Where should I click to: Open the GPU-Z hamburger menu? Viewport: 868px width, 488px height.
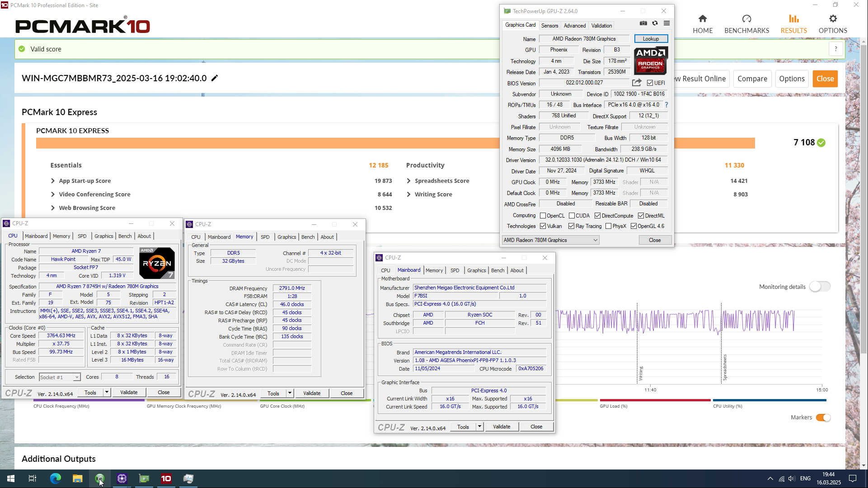666,23
